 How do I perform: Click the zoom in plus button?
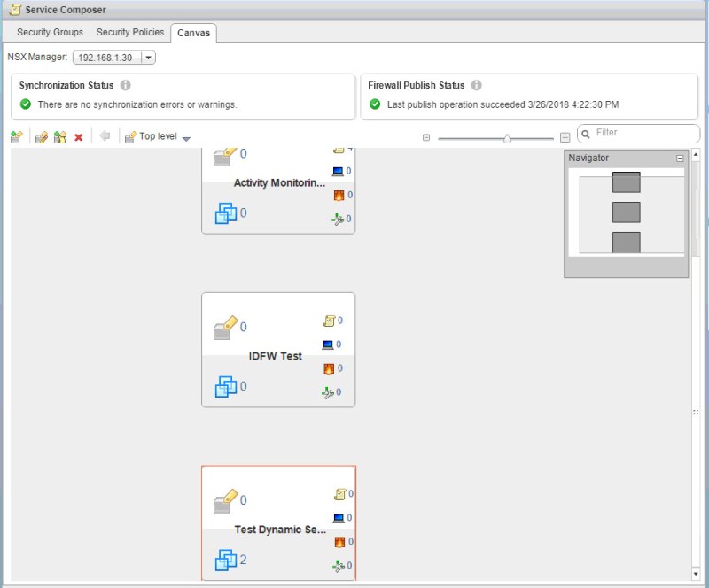pyautogui.click(x=565, y=138)
